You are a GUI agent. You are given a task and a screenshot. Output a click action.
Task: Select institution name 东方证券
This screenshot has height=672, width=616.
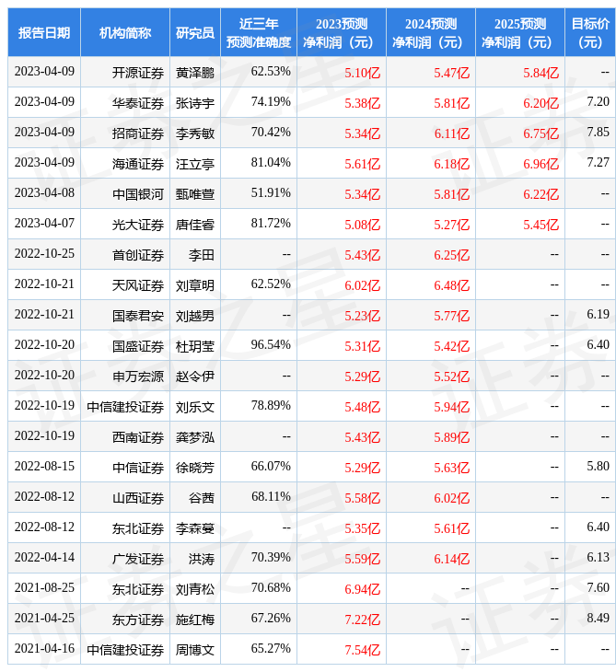point(138,620)
